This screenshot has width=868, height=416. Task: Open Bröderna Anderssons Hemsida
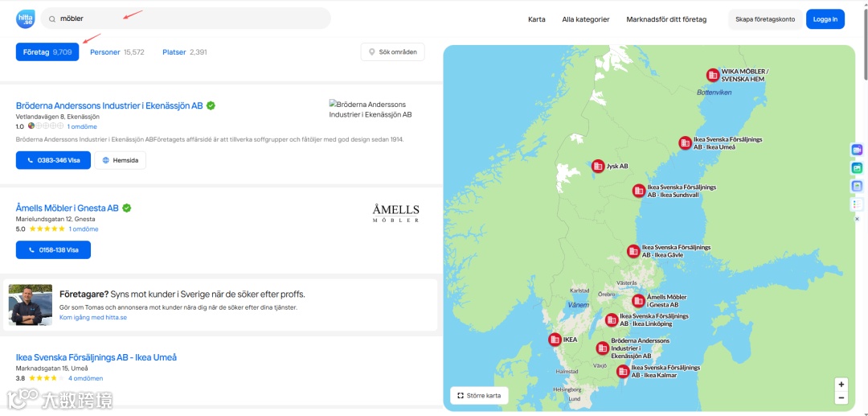(x=120, y=160)
